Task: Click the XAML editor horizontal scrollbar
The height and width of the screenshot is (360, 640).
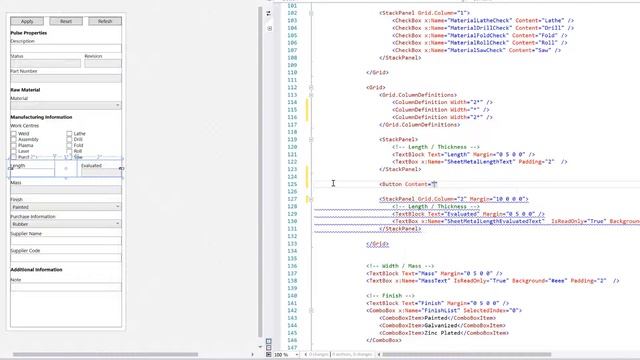Action: tap(467, 355)
